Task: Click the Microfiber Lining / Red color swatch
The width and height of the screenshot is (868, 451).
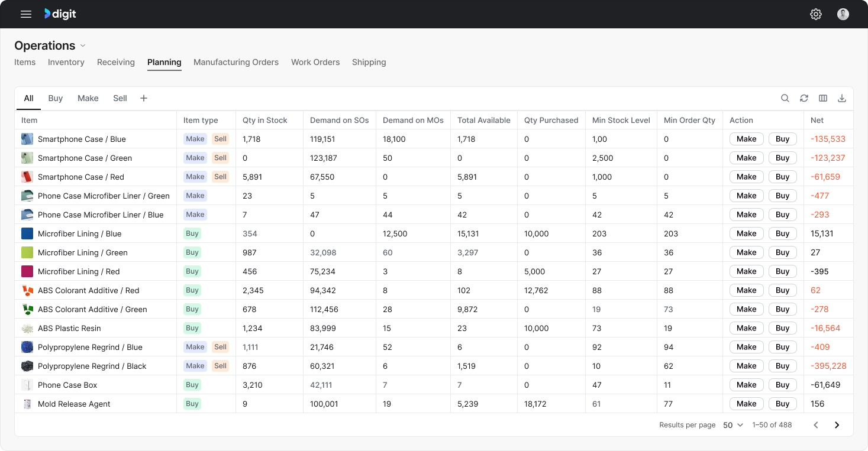Action: [27, 271]
